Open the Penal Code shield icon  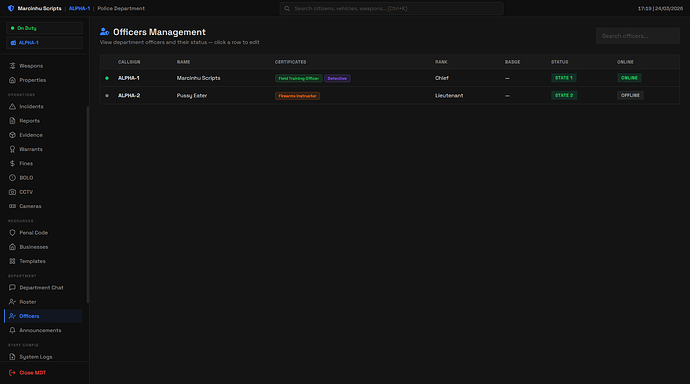12,233
